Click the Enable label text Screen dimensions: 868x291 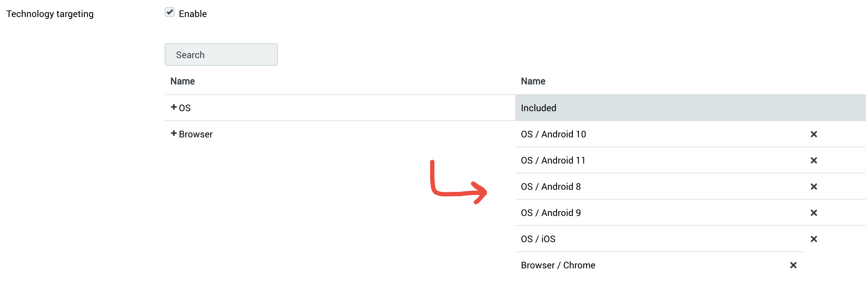(193, 14)
